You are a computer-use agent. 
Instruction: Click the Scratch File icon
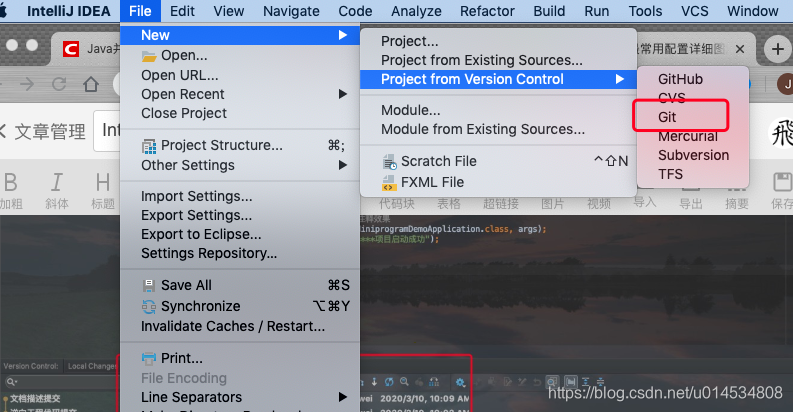coord(388,161)
